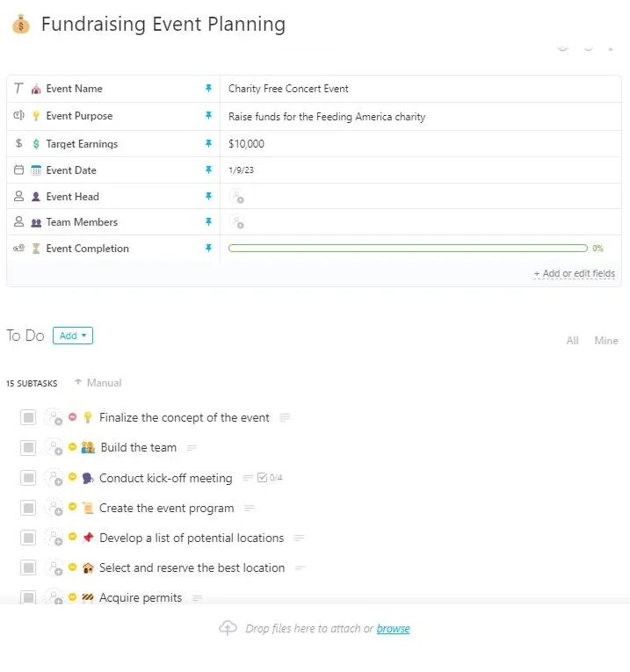630x672 pixels.
Task: Unpin the Target Earnings field
Action: tap(208, 143)
